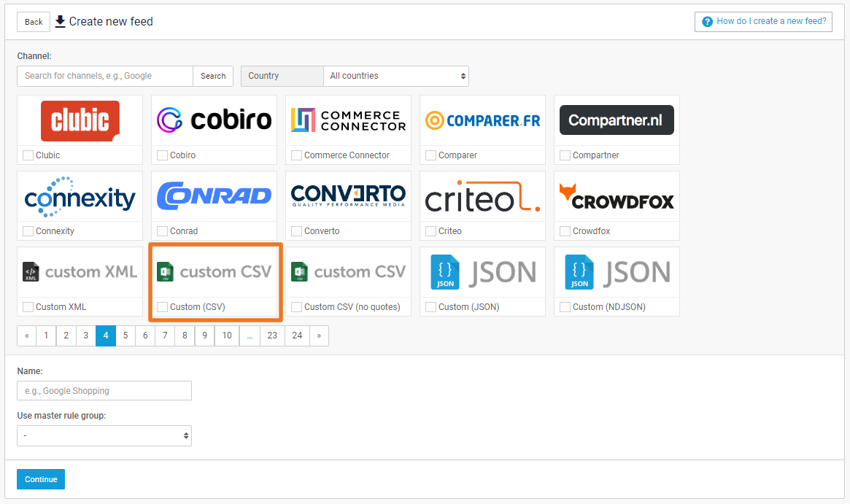Choose the Conrad logo
Viewport: 850px width, 504px height.
[x=214, y=195]
